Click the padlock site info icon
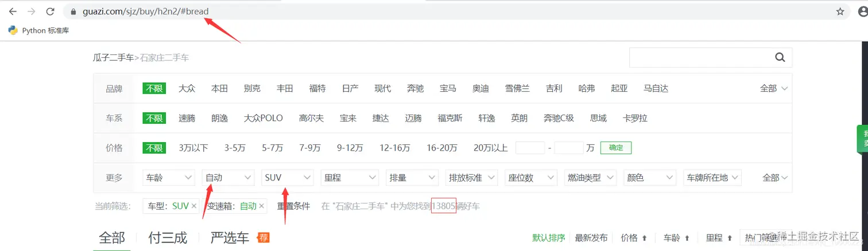868x251 pixels. pyautogui.click(x=73, y=11)
